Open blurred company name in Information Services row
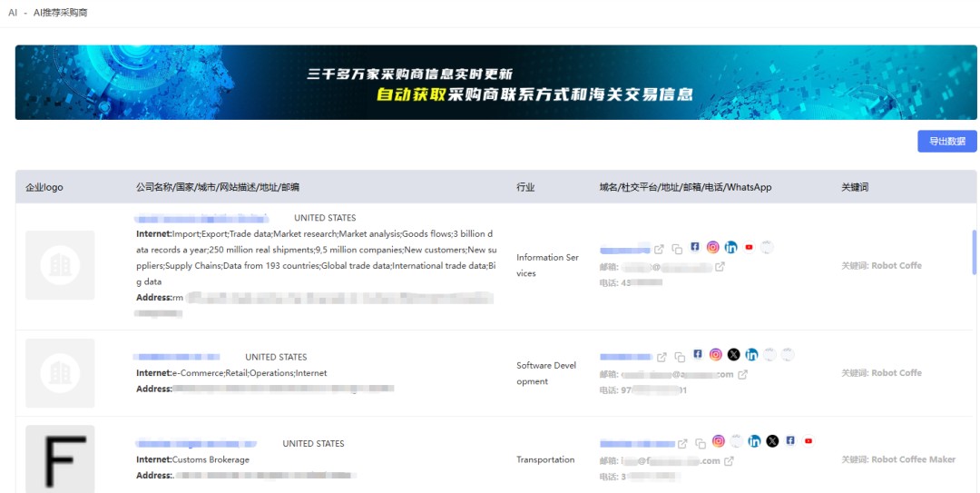This screenshot has width=980, height=493. [x=201, y=218]
